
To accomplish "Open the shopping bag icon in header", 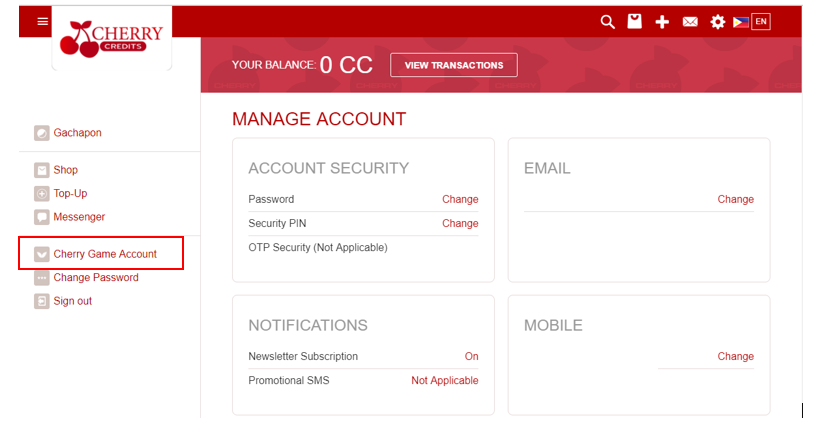I will (635, 21).
